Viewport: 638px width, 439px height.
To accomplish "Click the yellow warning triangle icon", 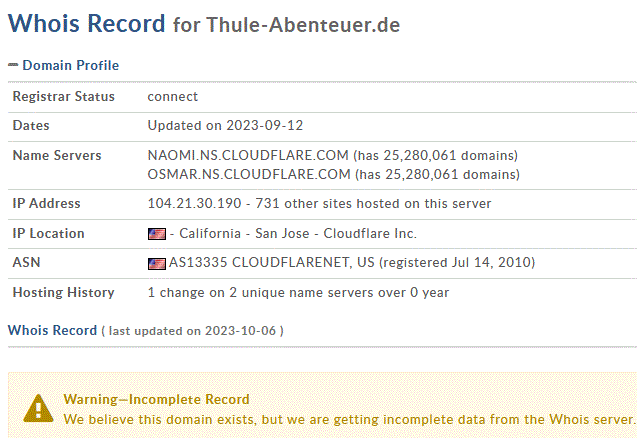I will click(38, 408).
